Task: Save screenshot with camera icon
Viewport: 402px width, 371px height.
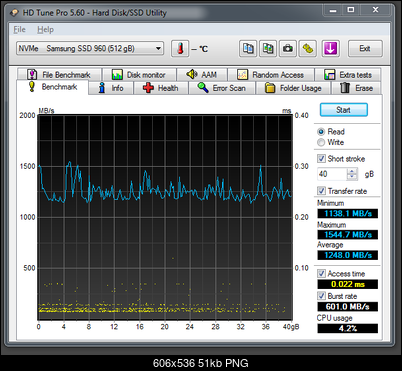Action: click(x=288, y=49)
